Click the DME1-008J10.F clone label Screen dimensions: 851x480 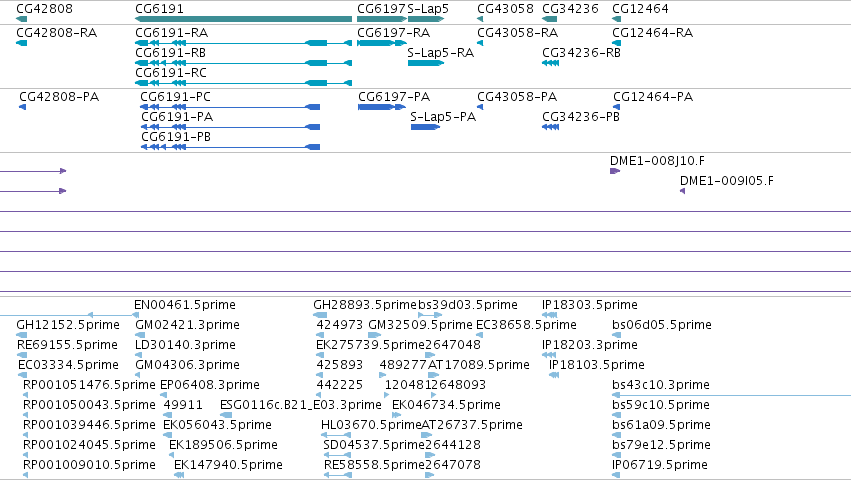pos(657,161)
